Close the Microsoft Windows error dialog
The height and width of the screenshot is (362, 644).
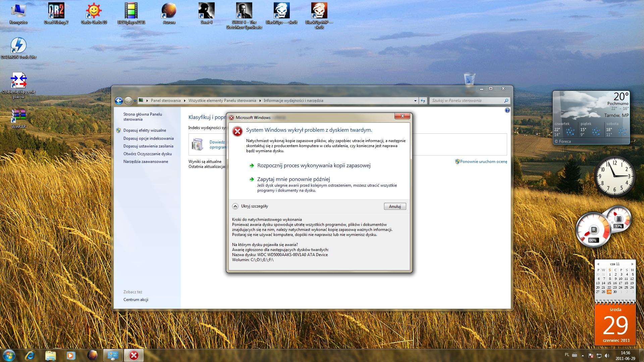[x=402, y=116]
